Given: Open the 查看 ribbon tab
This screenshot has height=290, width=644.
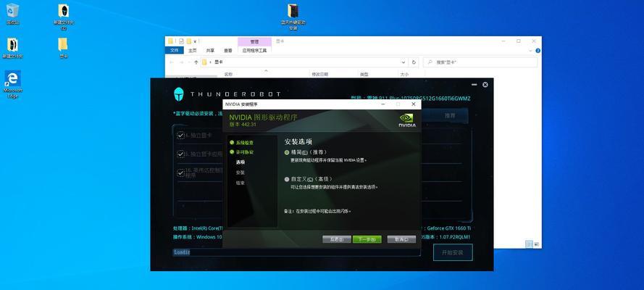Looking at the screenshot, I should coord(228,51).
